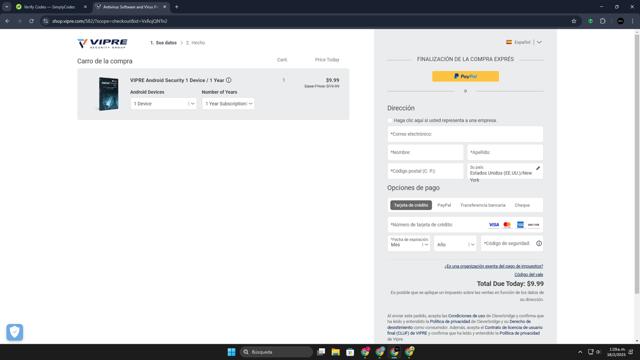Click the Apellido input field
640x360 pixels.
[505, 152]
